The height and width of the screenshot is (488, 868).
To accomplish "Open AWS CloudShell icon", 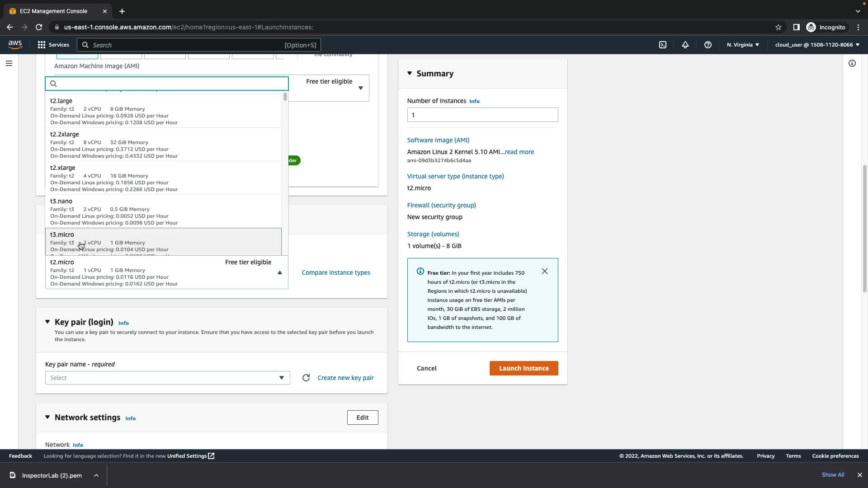I will click(x=663, y=45).
